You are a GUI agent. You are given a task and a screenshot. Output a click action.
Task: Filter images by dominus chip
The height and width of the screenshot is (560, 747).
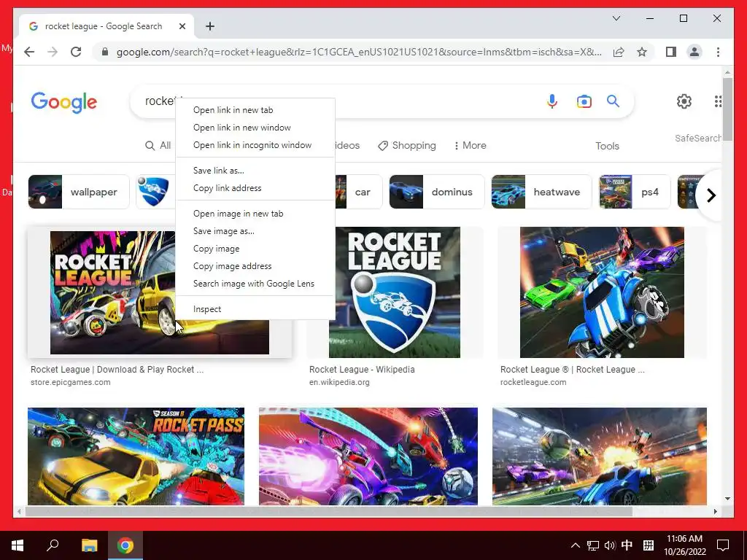coord(437,192)
